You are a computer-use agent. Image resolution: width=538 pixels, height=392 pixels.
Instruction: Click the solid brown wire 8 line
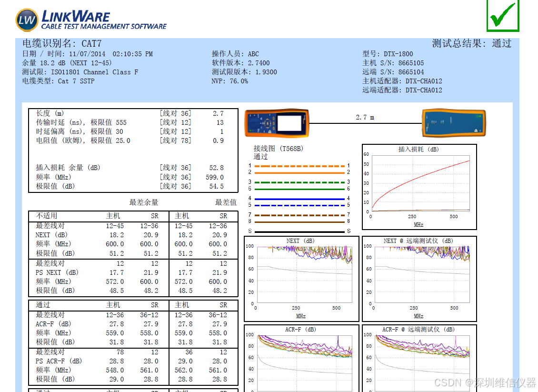299,222
